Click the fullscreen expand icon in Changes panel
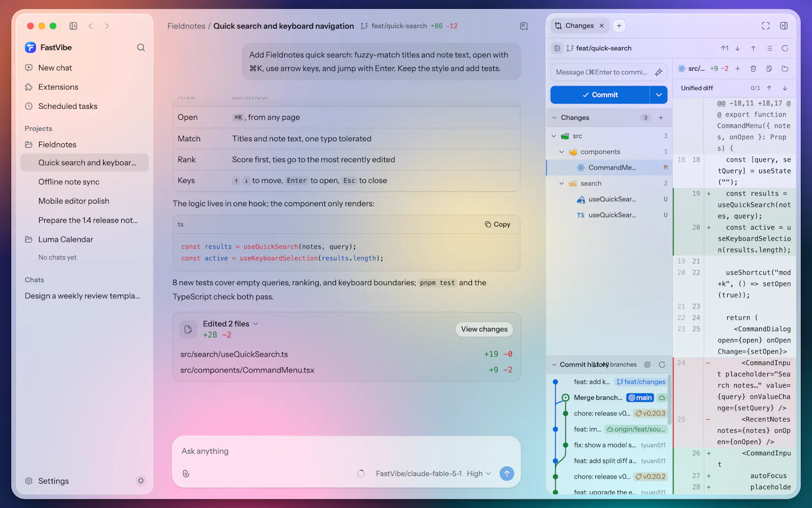The width and height of the screenshot is (812, 508). (766, 26)
